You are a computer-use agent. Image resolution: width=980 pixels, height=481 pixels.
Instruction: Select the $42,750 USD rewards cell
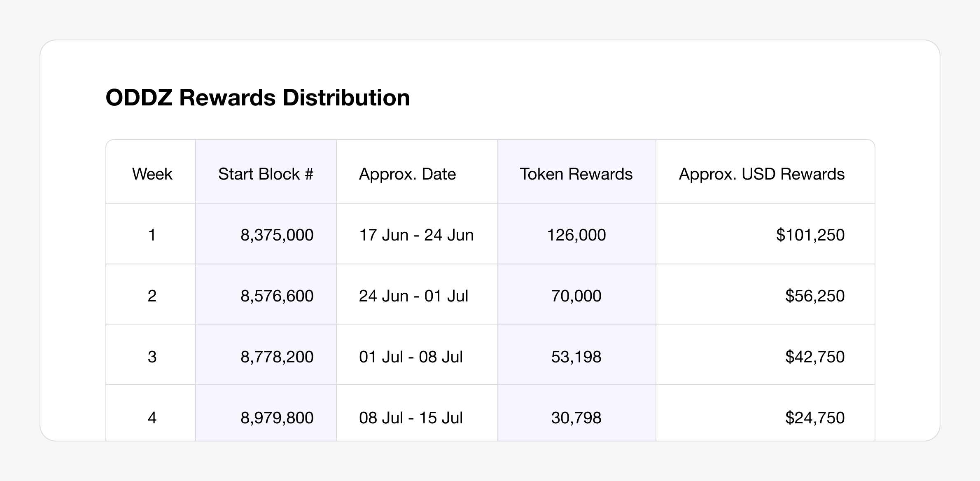(x=814, y=357)
